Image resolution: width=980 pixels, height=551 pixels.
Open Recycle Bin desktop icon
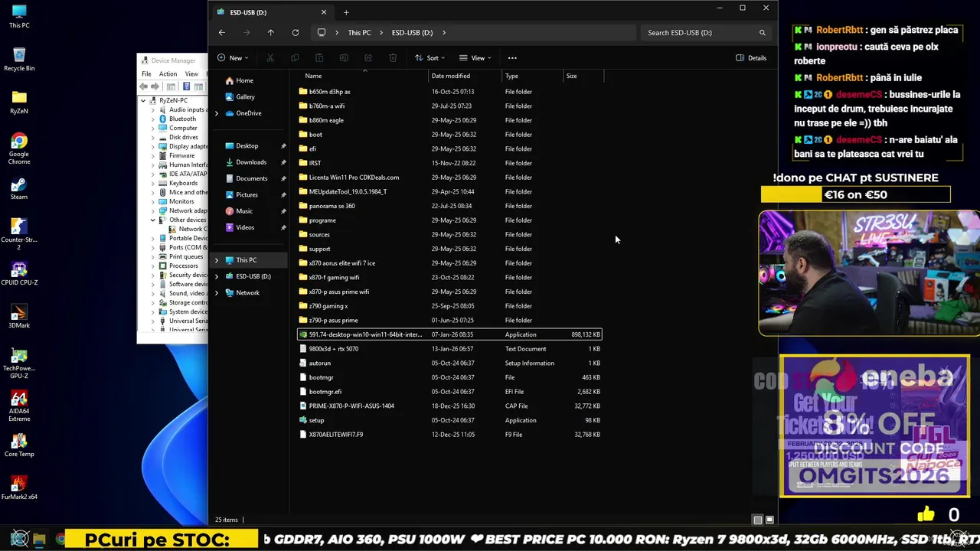19,60
